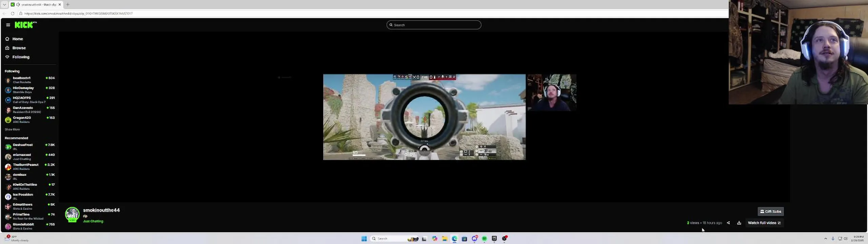Open the BlondeRabbit recommended channel

[x=30, y=226]
